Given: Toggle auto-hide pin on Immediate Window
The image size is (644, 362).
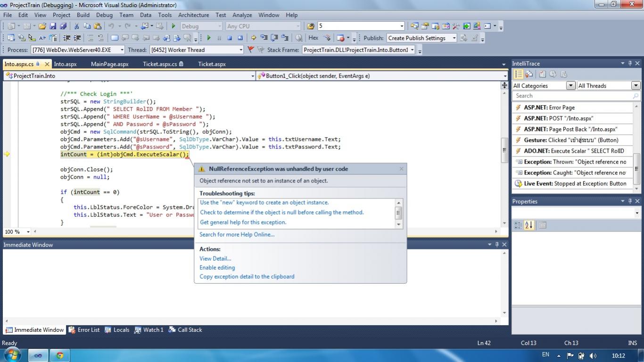Looking at the screenshot, I should coord(496,245).
